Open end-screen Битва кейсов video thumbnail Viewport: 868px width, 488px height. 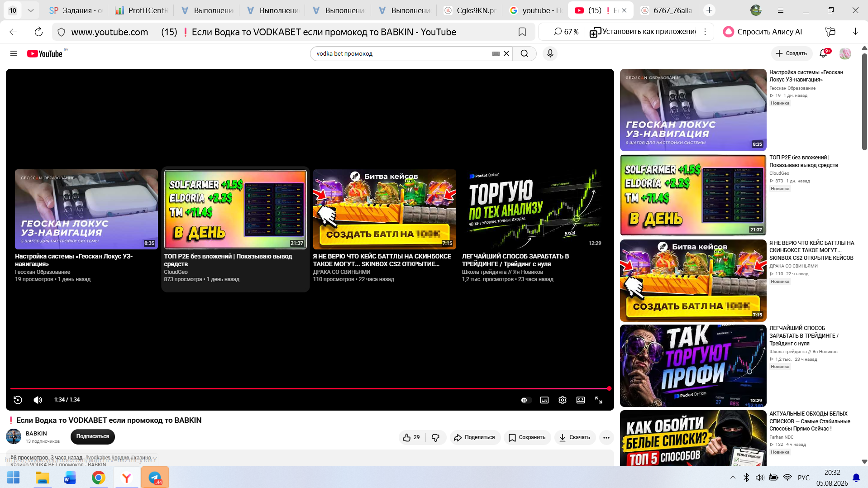[385, 210]
